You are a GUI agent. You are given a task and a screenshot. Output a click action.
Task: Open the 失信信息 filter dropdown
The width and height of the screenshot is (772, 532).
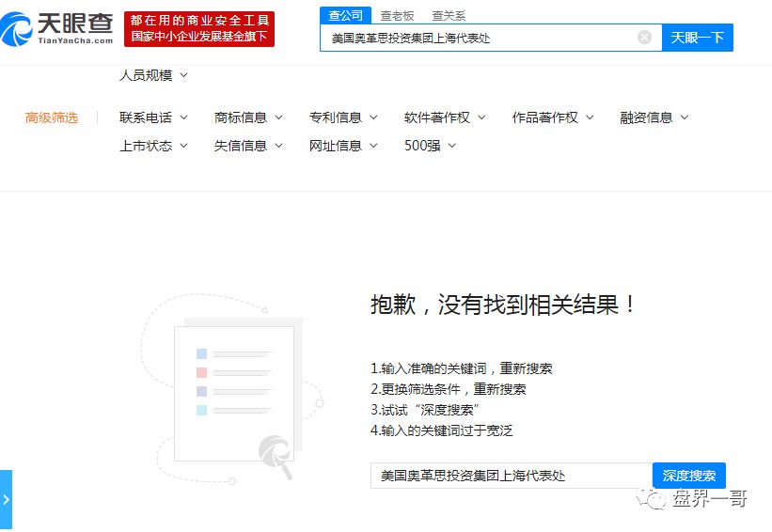tap(248, 146)
